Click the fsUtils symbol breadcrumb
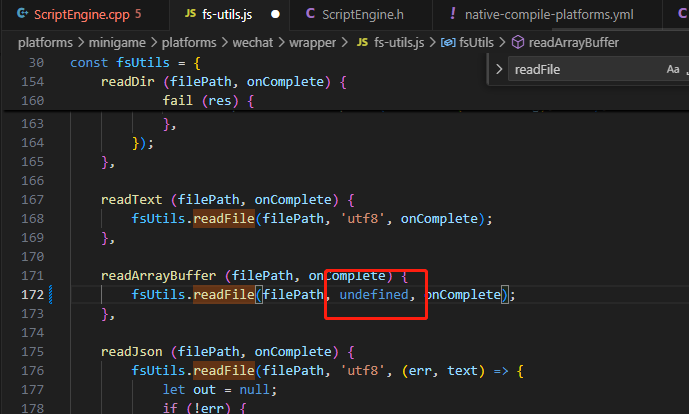Viewport: 689px width, 414px height. [x=476, y=43]
